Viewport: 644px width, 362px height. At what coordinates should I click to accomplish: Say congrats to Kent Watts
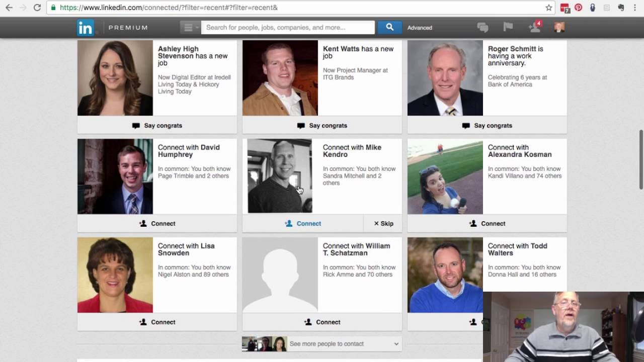point(322,126)
